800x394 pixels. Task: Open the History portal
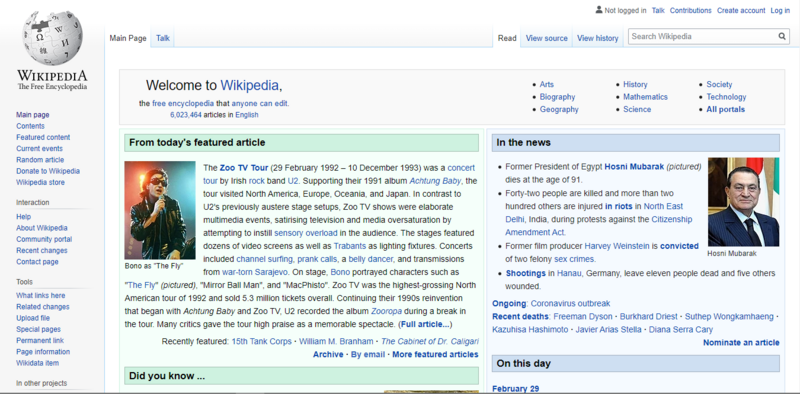pos(635,84)
